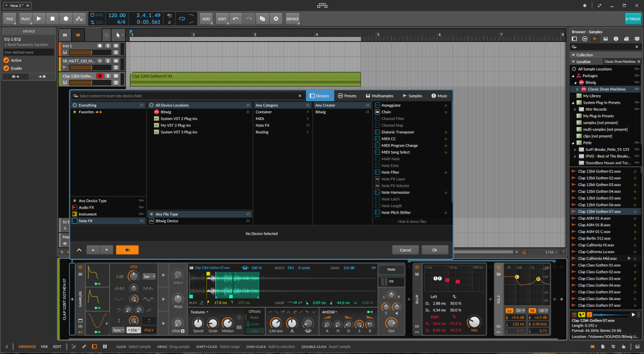Confirm the popup browser with Ok
644x354 pixels.
click(434, 250)
